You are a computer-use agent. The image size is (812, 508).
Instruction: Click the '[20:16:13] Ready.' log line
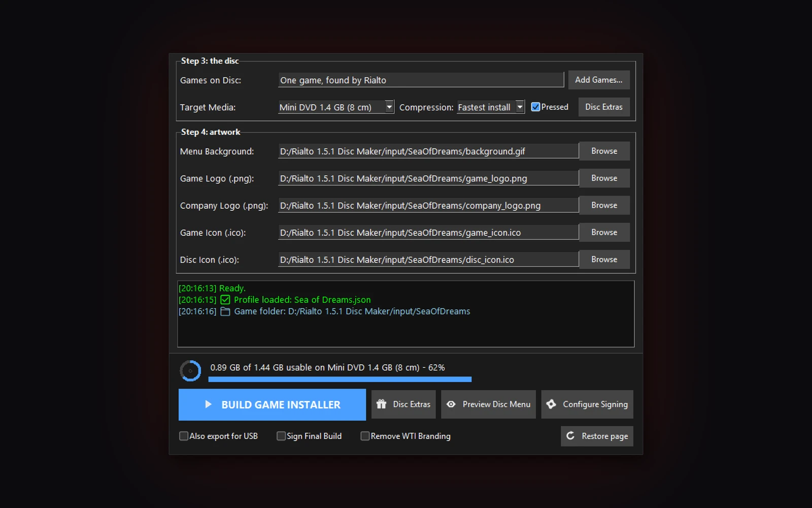[212, 288]
